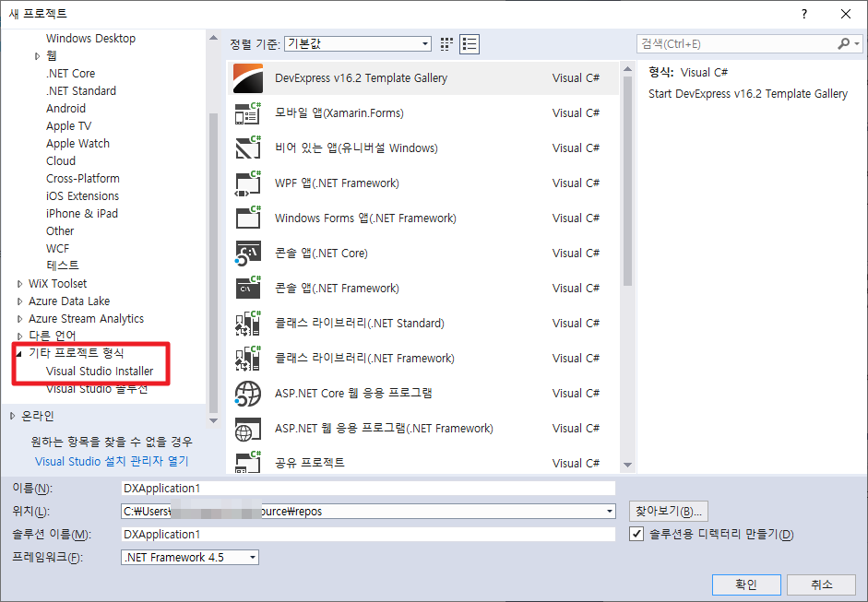Screen dimensions: 868x602
Task: Select Visual Studio Installer tree item
Action: tap(100, 372)
